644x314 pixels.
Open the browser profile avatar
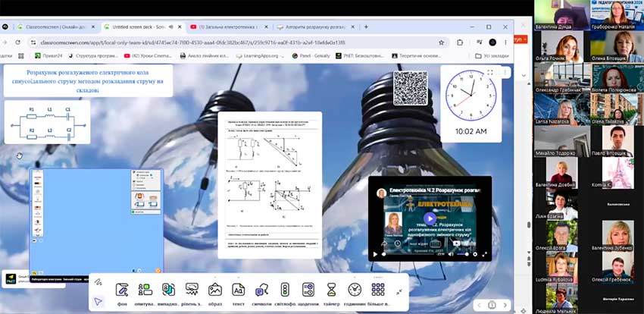(492, 42)
